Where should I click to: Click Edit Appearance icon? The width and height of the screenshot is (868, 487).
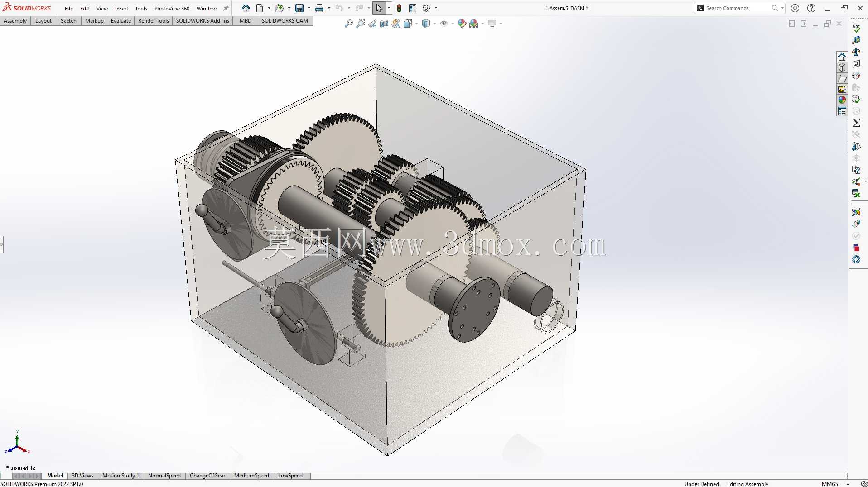[462, 24]
